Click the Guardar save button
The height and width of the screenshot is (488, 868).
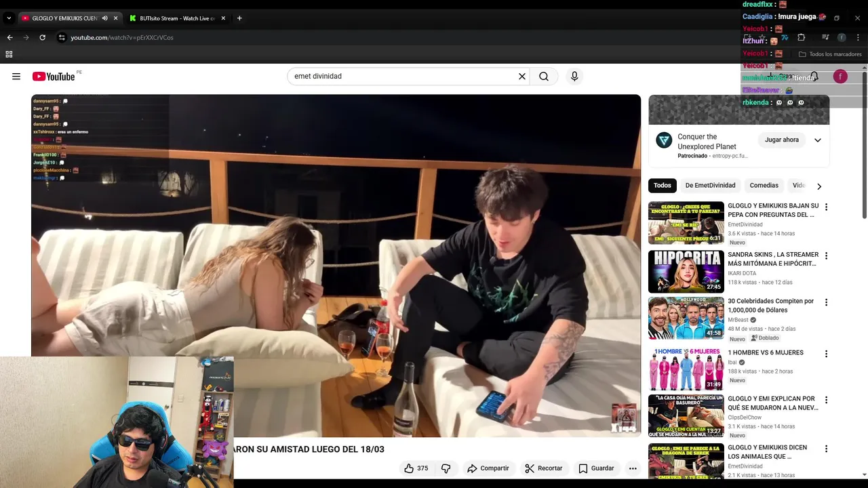click(596, 468)
